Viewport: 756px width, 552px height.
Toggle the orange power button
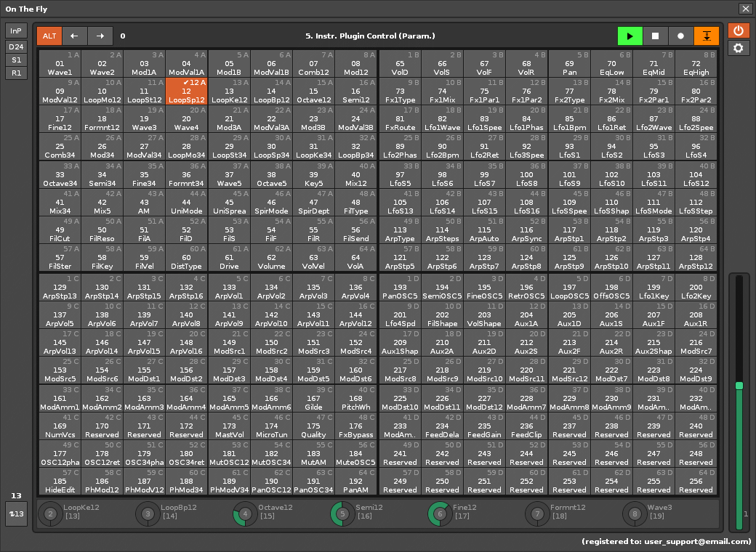pyautogui.click(x=739, y=31)
